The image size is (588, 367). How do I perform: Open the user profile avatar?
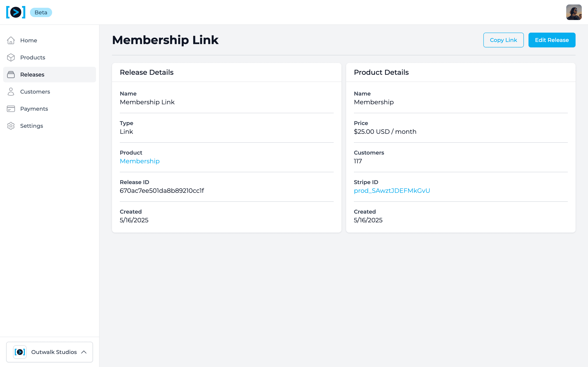click(574, 12)
